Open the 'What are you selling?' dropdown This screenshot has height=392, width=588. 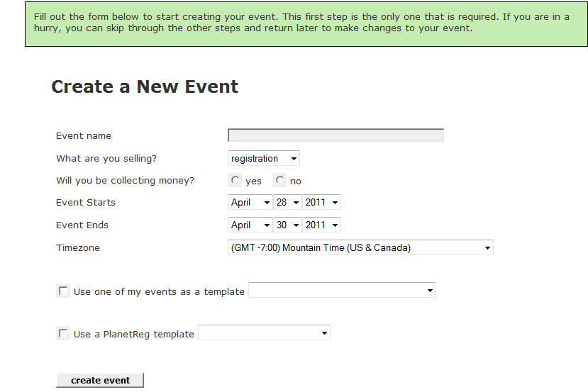pyautogui.click(x=264, y=159)
